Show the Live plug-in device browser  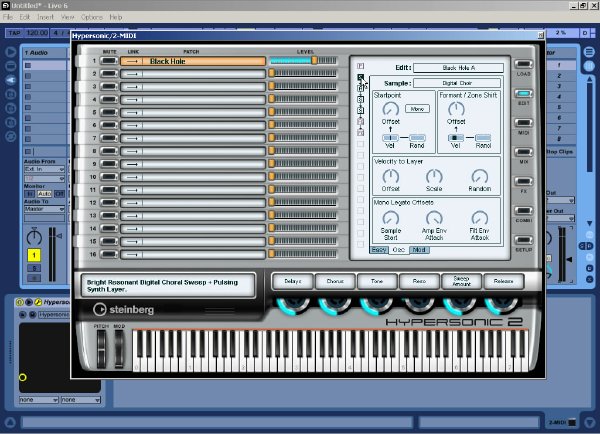11,80
